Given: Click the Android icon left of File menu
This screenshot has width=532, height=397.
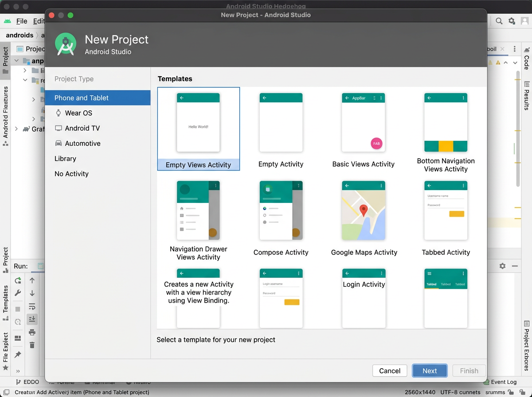Looking at the screenshot, I should pos(8,21).
